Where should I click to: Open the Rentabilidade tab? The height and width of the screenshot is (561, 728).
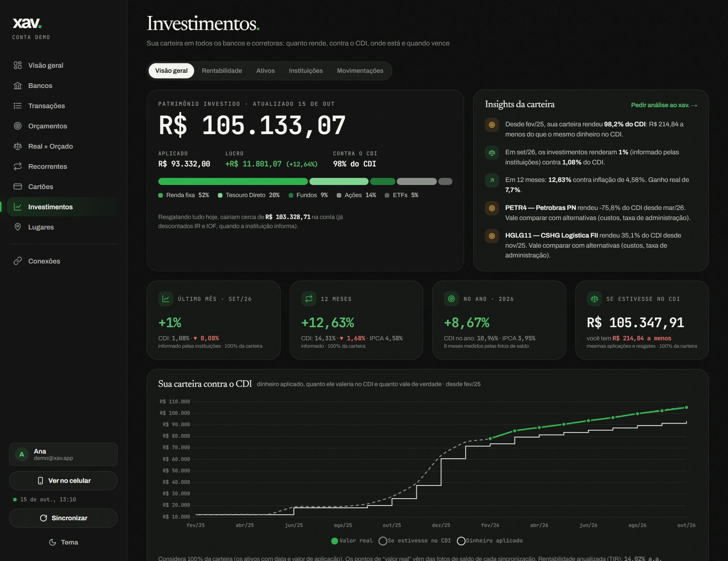[x=222, y=71]
